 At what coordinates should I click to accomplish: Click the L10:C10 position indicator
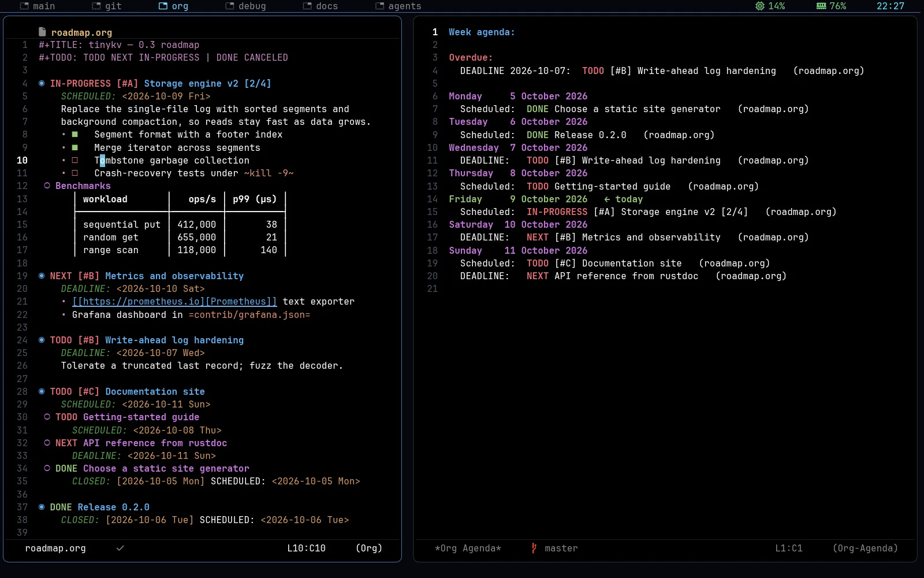pyautogui.click(x=306, y=548)
